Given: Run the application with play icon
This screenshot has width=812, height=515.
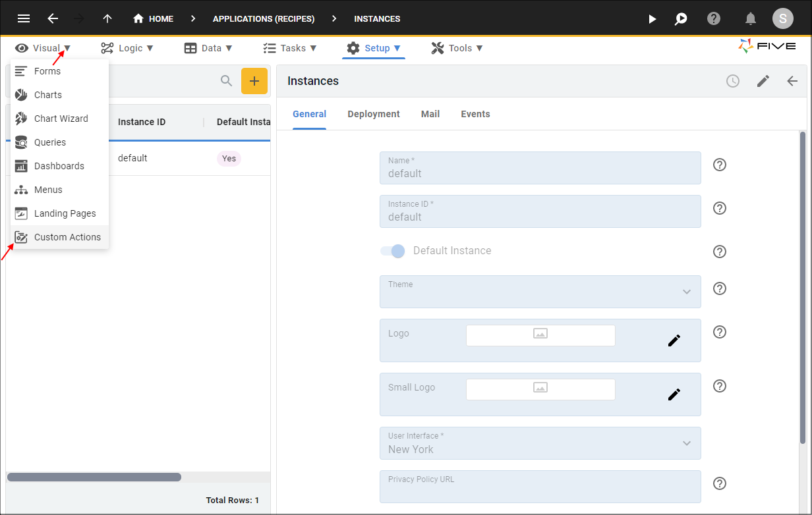Looking at the screenshot, I should click(x=652, y=19).
